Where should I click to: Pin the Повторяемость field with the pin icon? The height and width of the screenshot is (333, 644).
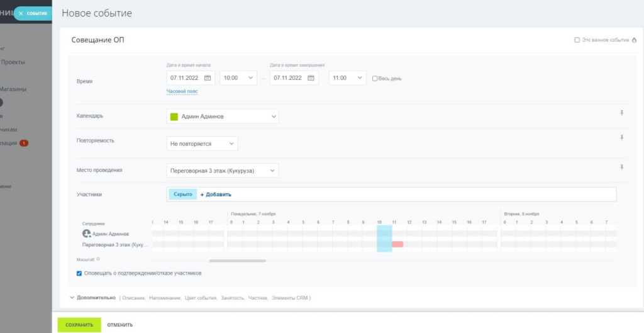pyautogui.click(x=622, y=138)
